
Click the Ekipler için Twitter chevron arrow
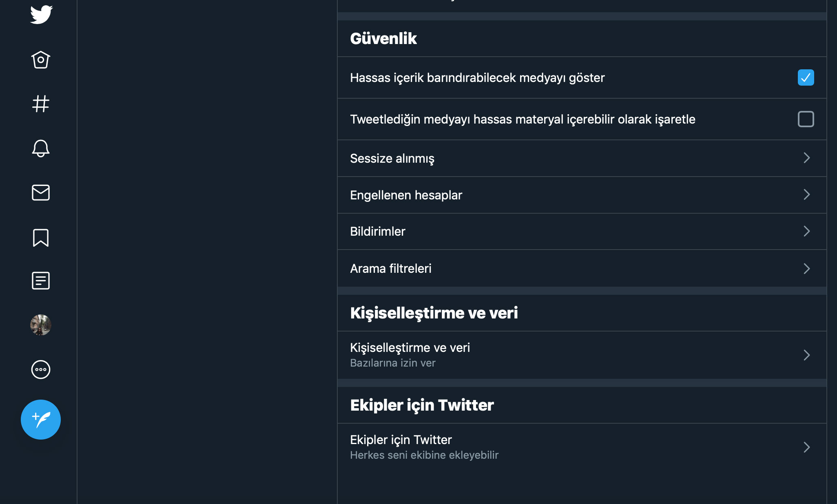pos(806,447)
